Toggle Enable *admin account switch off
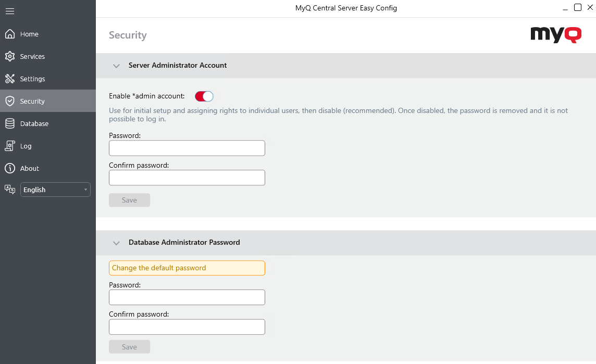Viewport: 596px width, 364px height. 203,96
